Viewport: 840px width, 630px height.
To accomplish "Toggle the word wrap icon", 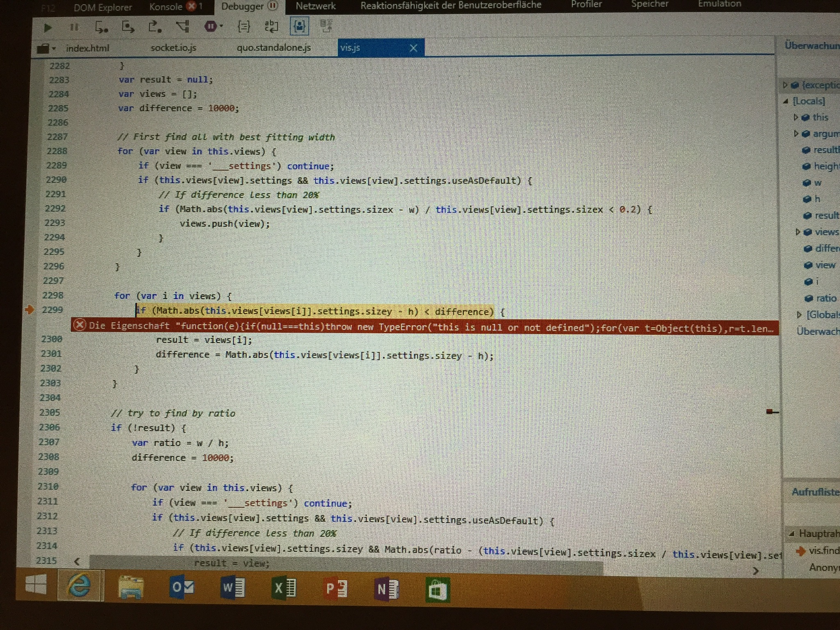I will pos(271,27).
